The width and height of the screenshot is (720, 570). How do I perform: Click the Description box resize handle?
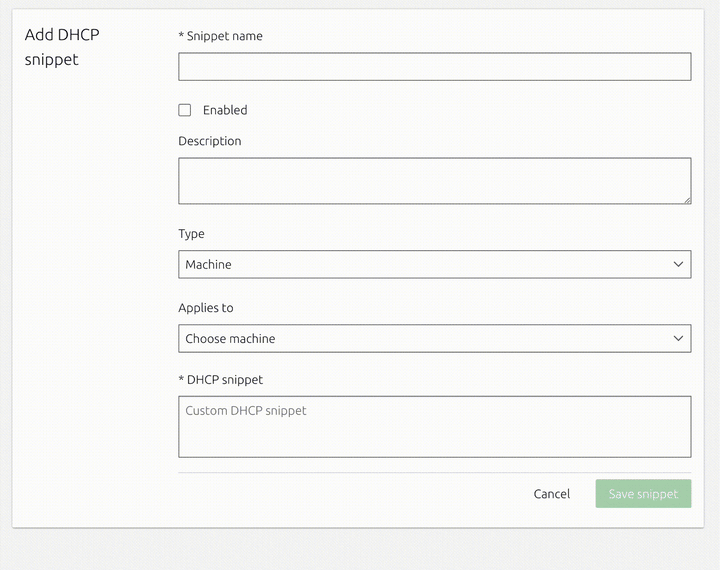tap(686, 199)
